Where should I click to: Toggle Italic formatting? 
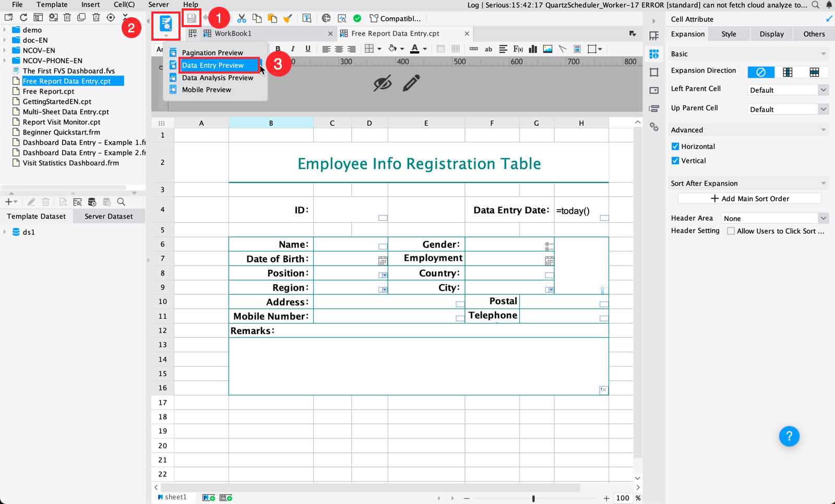coord(293,49)
